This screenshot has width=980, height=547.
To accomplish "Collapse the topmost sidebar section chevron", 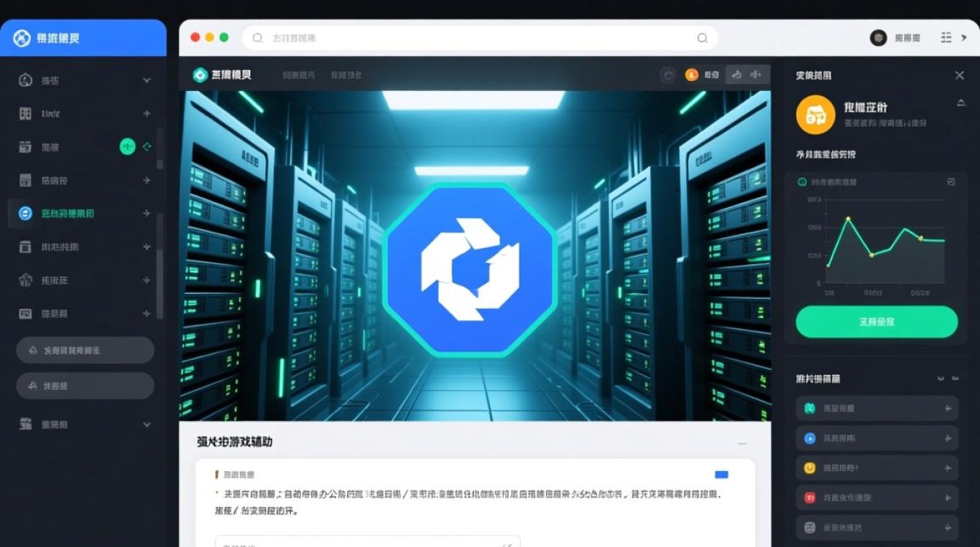I will coord(146,80).
